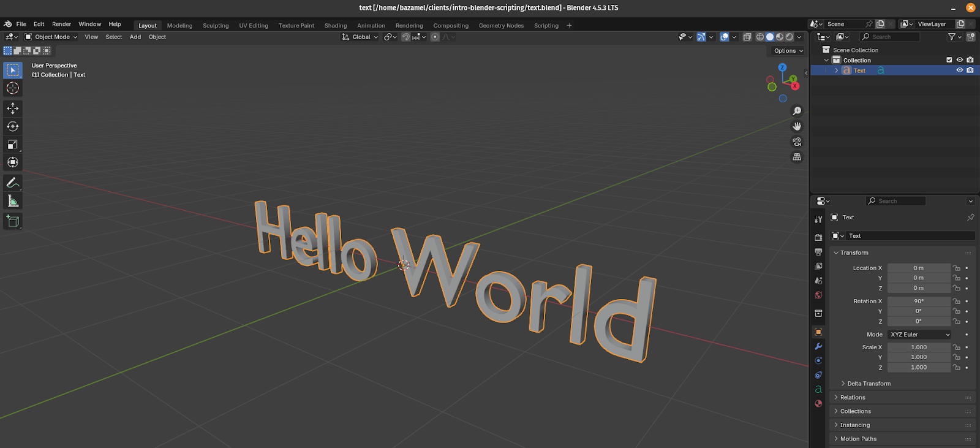Open the Object Mode dropdown
This screenshot has height=448, width=980.
pyautogui.click(x=51, y=37)
